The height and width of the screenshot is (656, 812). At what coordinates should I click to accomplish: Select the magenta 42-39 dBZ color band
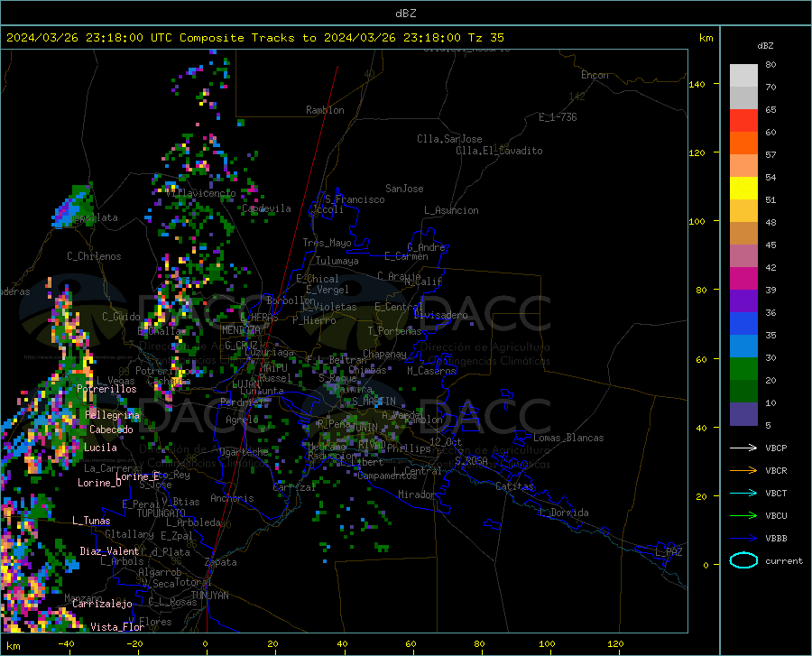(743, 279)
